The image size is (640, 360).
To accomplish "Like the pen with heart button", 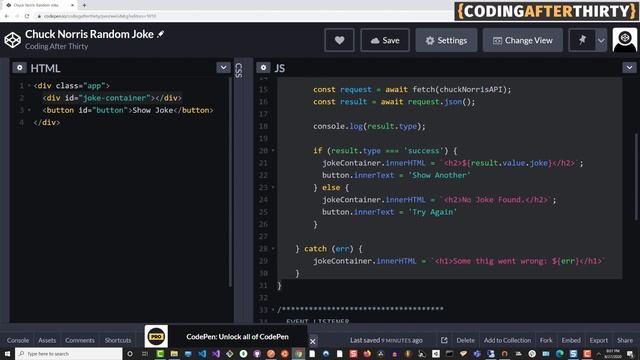I will click(x=339, y=40).
